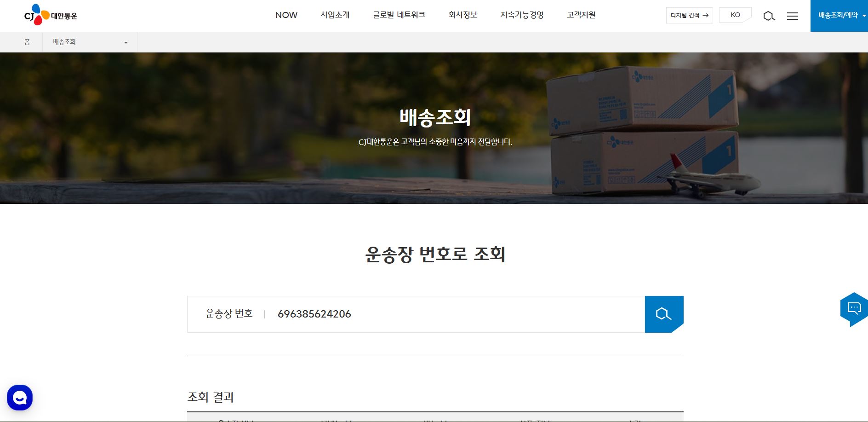Open the NOW menu item
This screenshot has height=422, width=868.
(286, 15)
